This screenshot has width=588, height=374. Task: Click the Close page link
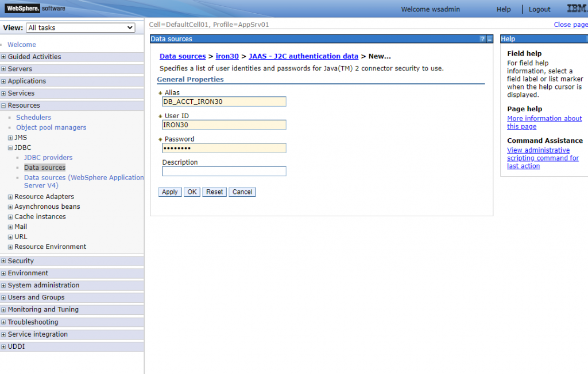coord(571,24)
